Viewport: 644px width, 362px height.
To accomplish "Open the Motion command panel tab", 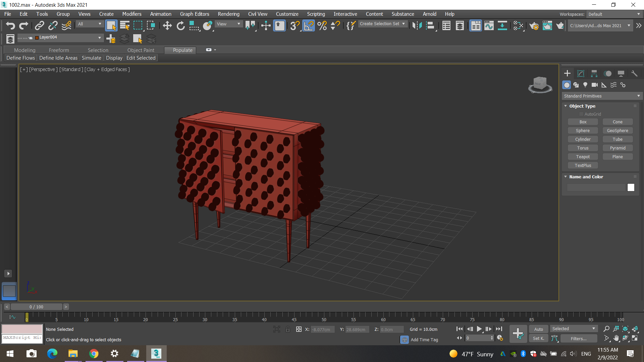I will [607, 73].
